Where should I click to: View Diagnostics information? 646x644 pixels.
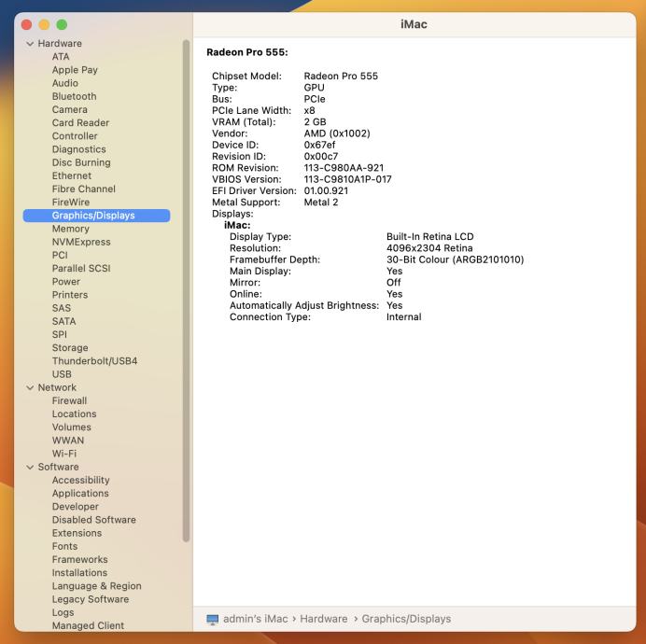pyautogui.click(x=78, y=149)
